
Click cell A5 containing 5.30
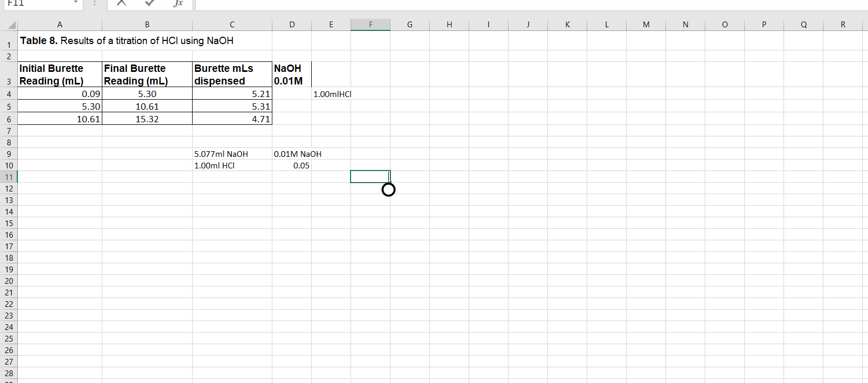pyautogui.click(x=60, y=106)
